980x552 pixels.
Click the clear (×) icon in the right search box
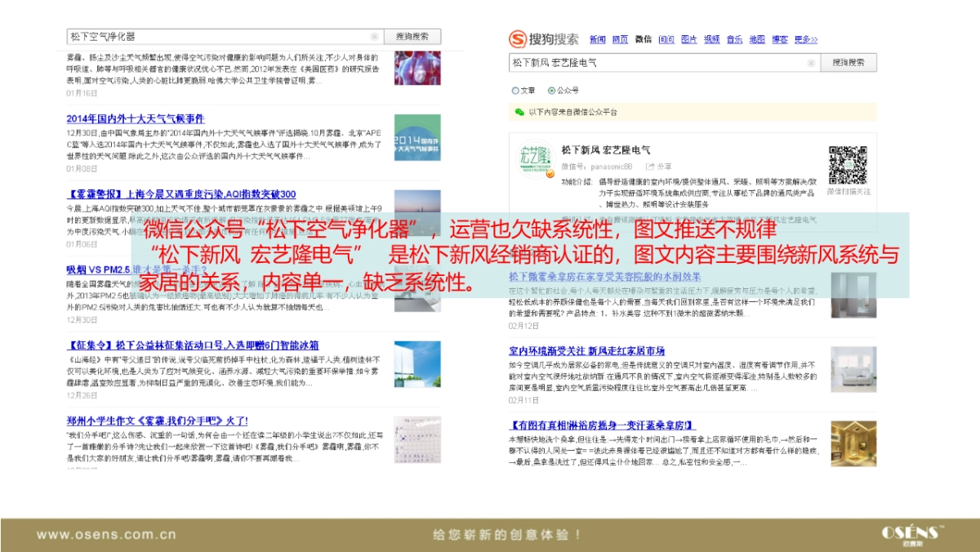point(812,63)
